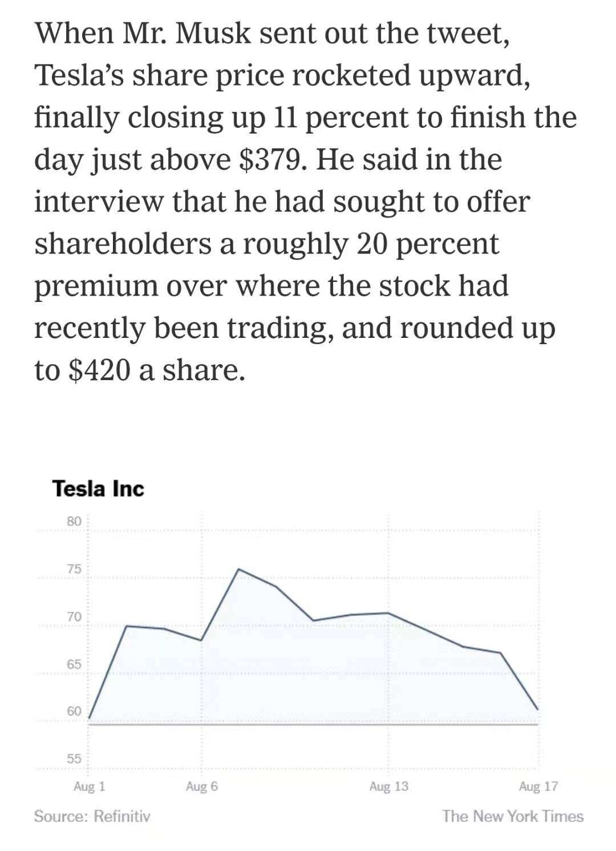Click the Tesla Inc chart title
The height and width of the screenshot is (851, 616).
coord(98,489)
